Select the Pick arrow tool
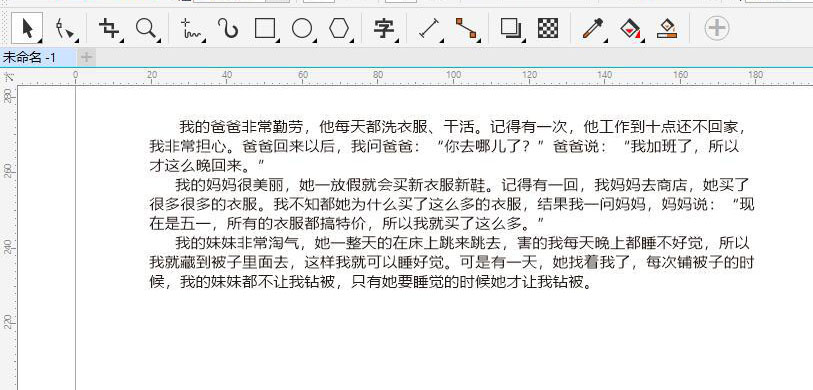The image size is (813, 390). (27, 29)
